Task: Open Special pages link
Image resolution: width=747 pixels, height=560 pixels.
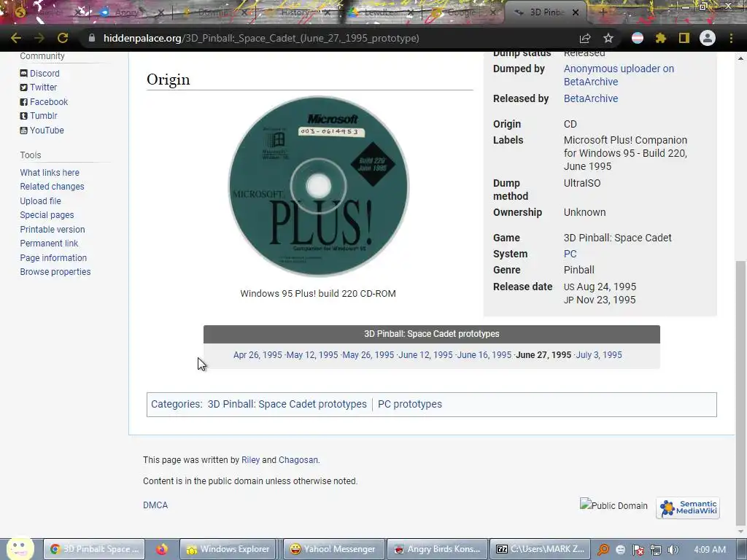Action: point(47,215)
